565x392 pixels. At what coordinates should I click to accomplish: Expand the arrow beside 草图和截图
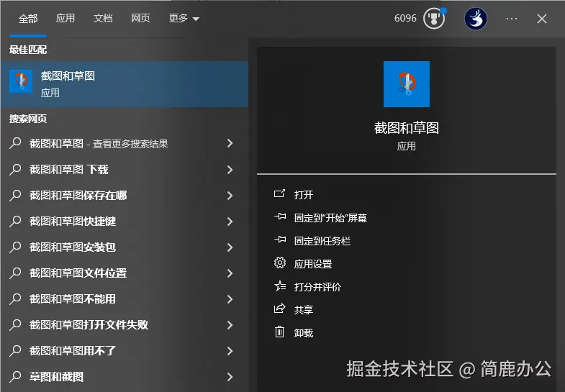point(230,377)
